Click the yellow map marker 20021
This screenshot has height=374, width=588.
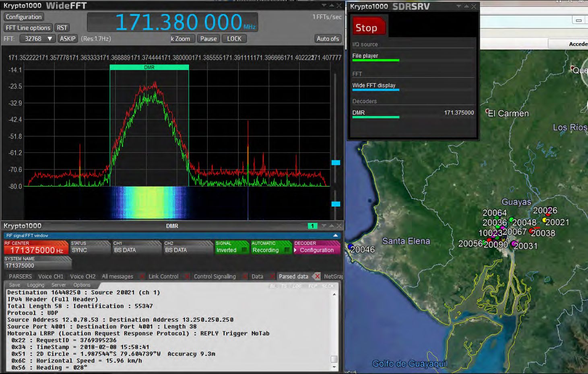coord(545,220)
